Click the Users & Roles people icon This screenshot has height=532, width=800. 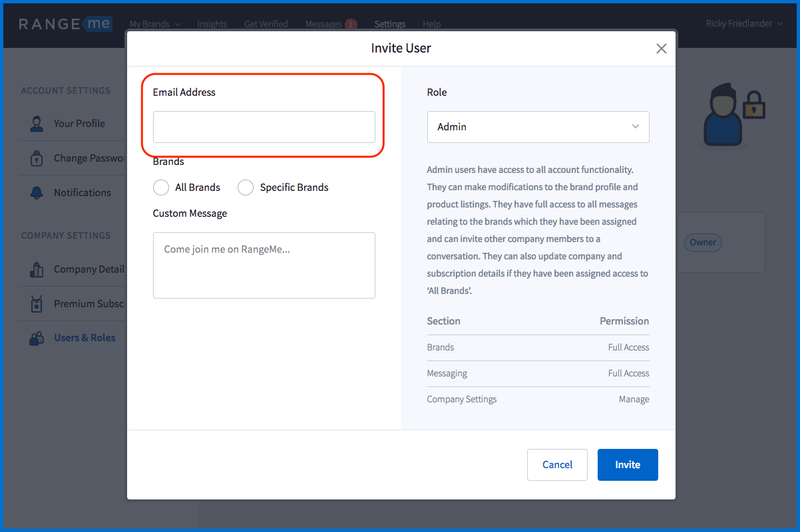pos(37,338)
